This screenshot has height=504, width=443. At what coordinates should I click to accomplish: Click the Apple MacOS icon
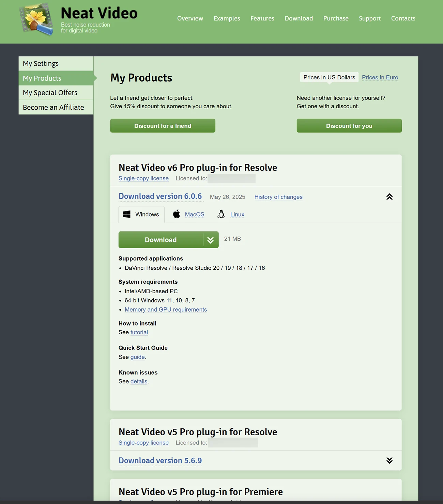point(177,214)
